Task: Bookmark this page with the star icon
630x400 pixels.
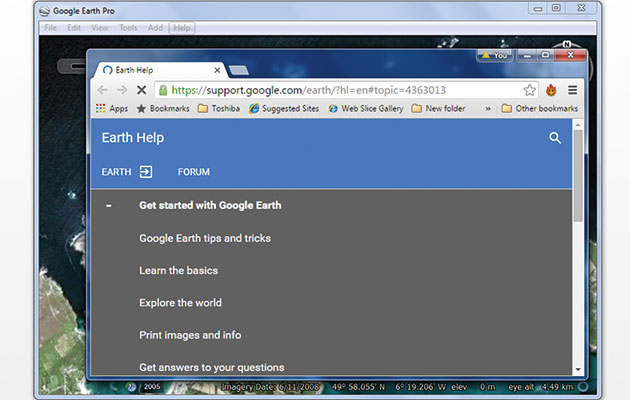Action: 530,90
